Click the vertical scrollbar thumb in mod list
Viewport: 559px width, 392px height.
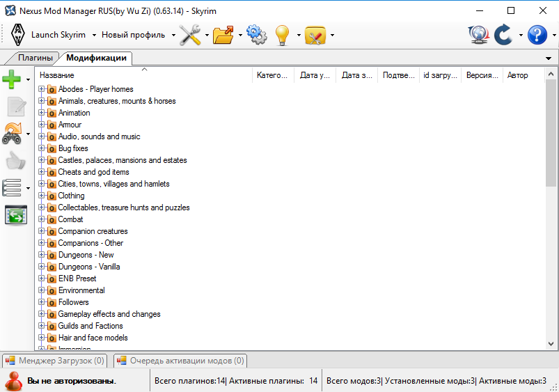(x=551, y=133)
